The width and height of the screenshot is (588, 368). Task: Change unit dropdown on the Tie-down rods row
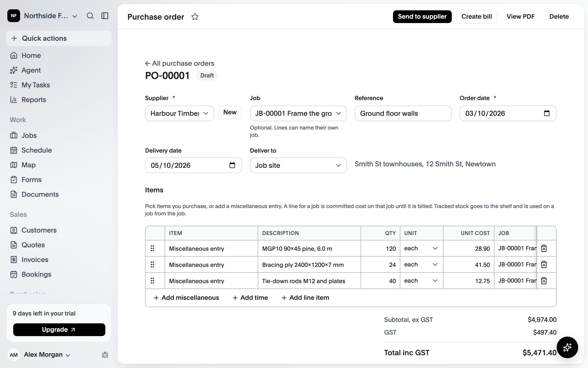pos(421,281)
